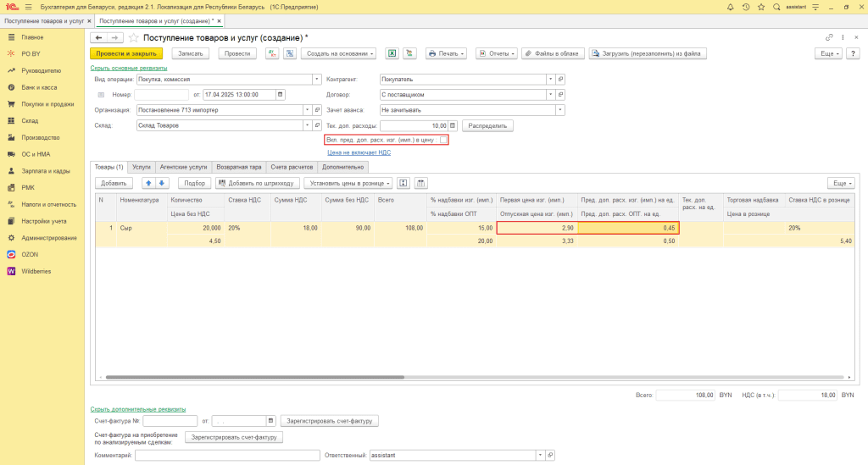Click Провести и закрыть button
The image size is (868, 465).
pyautogui.click(x=126, y=53)
